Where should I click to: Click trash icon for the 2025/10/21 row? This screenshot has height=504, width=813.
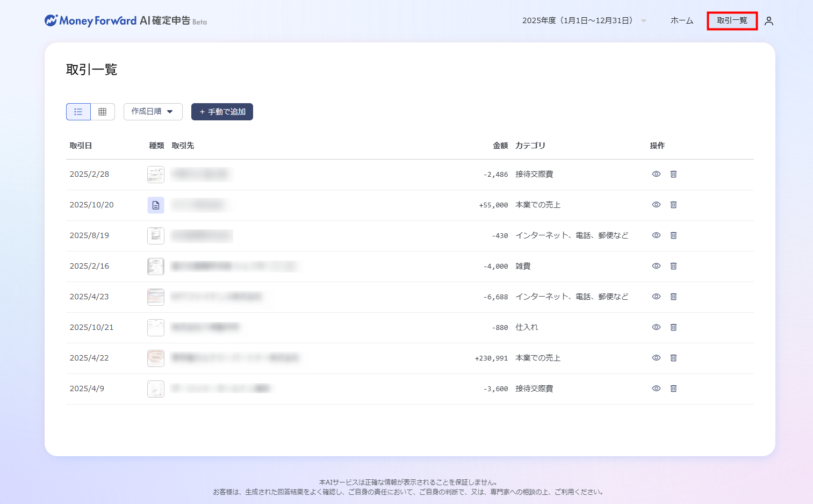coord(673,327)
